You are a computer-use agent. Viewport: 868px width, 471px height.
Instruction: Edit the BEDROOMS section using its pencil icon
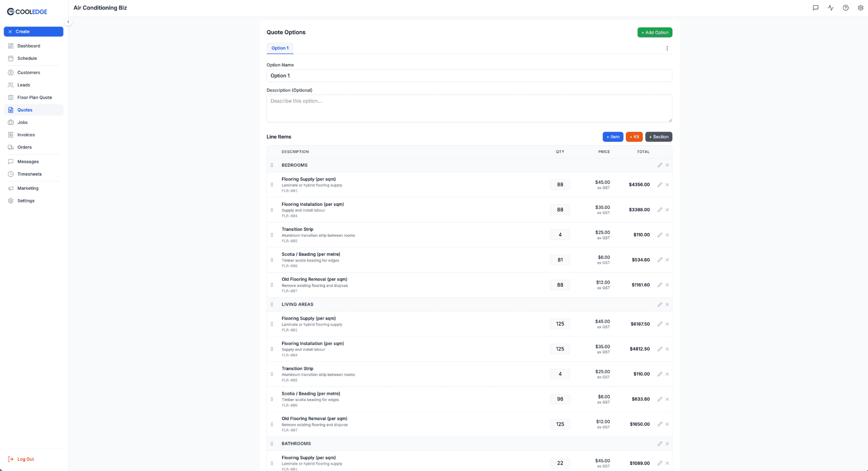click(x=660, y=165)
